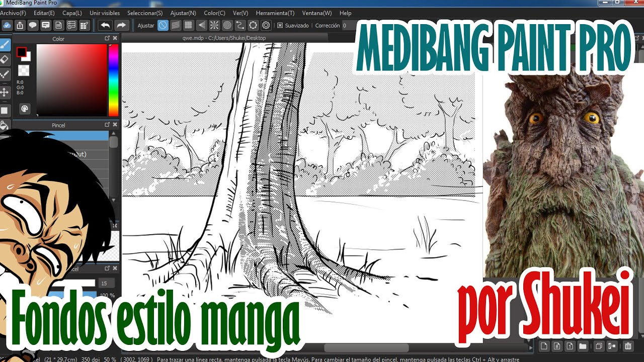
Task: Open the Herramienta(T) menu
Action: pos(275,13)
